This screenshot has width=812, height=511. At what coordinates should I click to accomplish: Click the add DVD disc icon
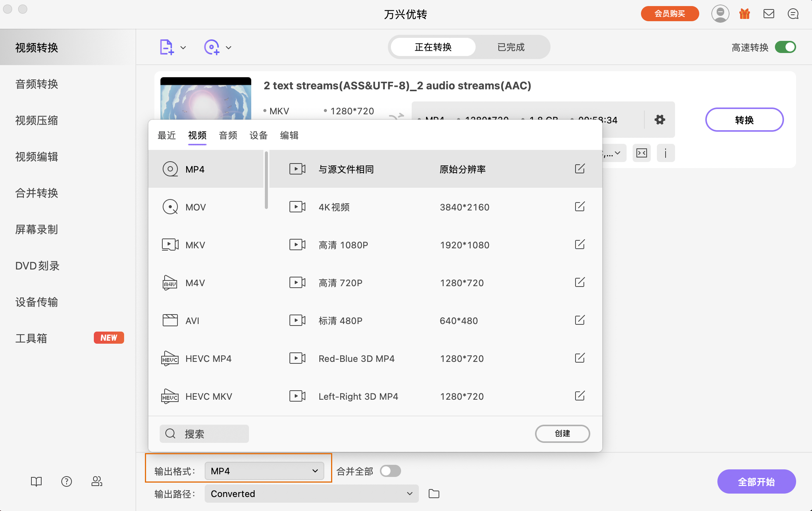(212, 47)
